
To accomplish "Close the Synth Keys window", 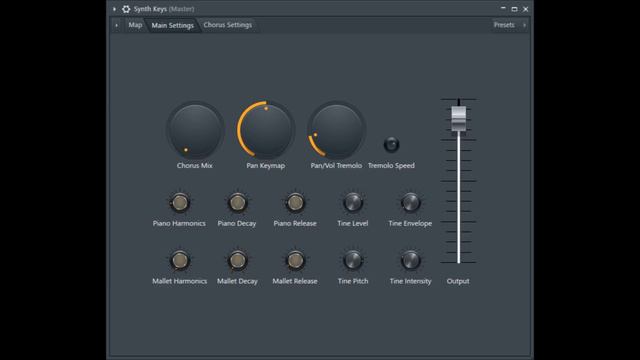I will click(526, 9).
